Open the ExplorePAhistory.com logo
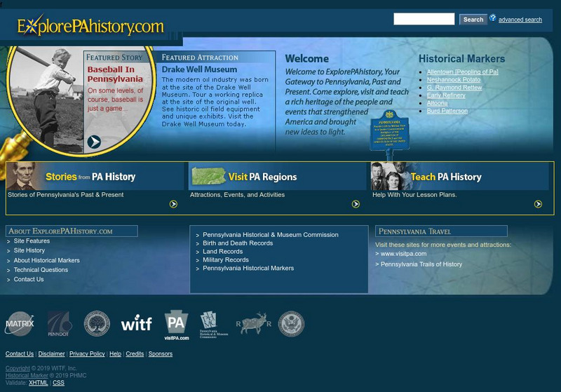Viewport: 561px width, 392px height. [x=90, y=26]
